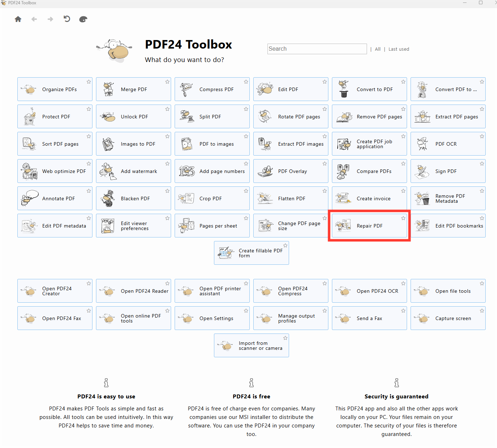
Task: Click Import from scanner or camera
Action: (252, 346)
